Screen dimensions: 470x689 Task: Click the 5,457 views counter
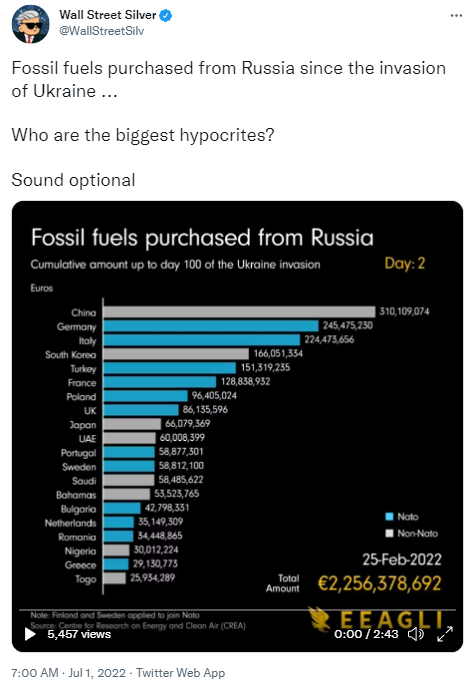pos(79,634)
